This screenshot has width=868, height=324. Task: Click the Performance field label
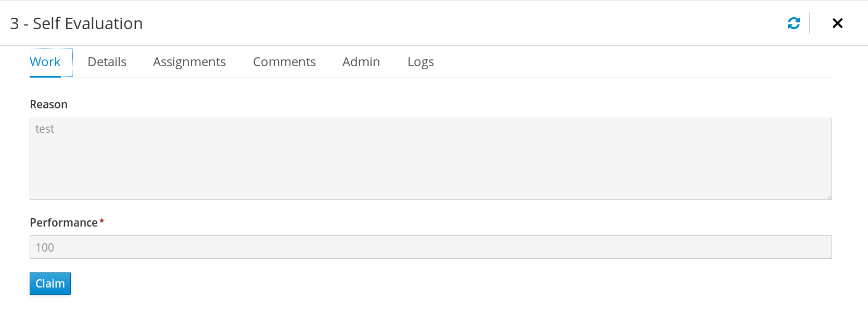click(62, 222)
